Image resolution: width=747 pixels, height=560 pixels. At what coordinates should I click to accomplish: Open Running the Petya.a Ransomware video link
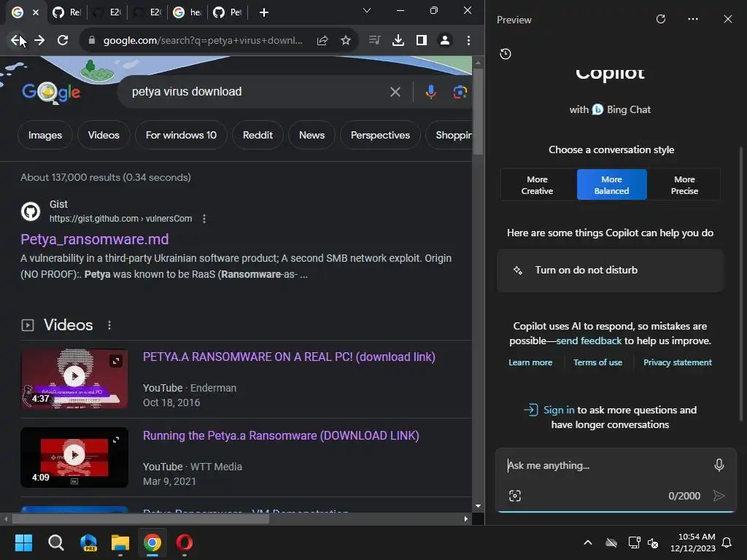281,436
